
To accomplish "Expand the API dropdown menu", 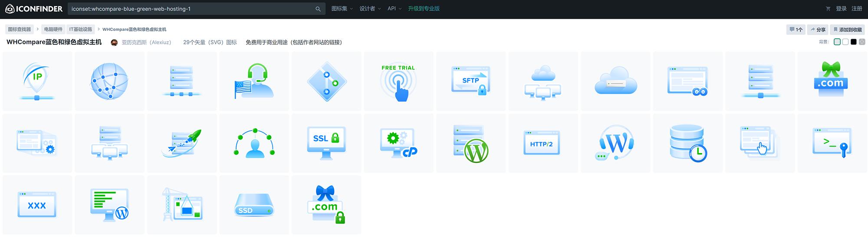I will tap(395, 9).
